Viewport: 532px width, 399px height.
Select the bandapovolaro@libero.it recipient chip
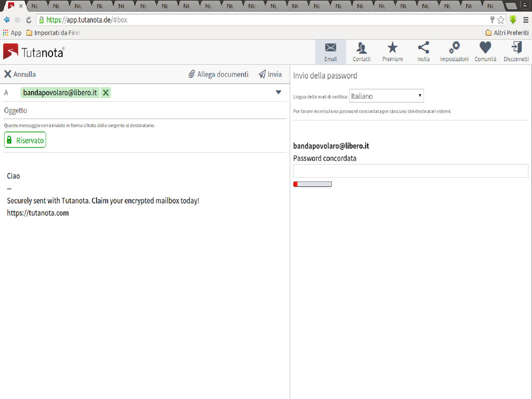pos(60,92)
